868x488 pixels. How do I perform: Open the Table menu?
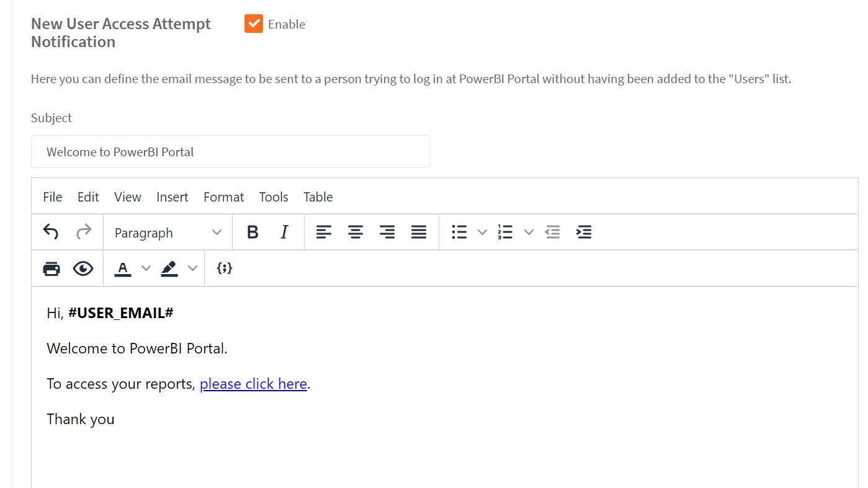pos(318,197)
